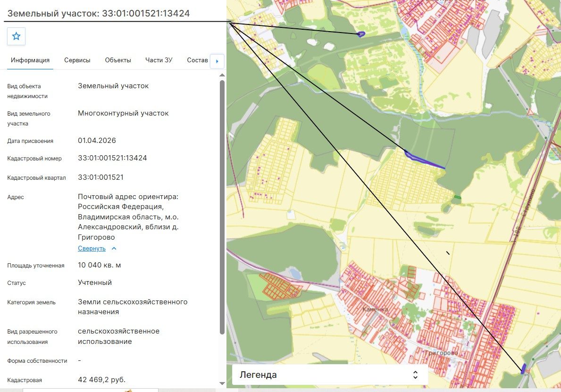This screenshot has width=561, height=392.
Task: Open the Части ЗУ tab
Action: point(159,60)
